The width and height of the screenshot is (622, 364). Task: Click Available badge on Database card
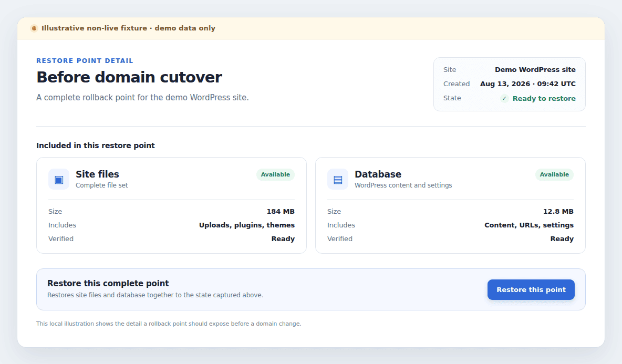click(554, 174)
